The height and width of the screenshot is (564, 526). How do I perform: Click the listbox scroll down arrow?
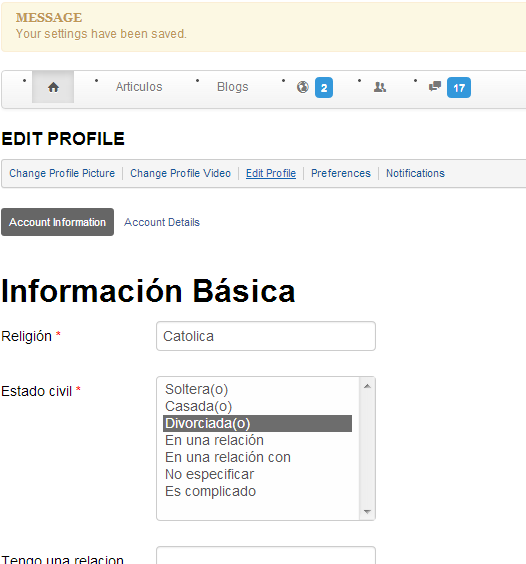(367, 511)
